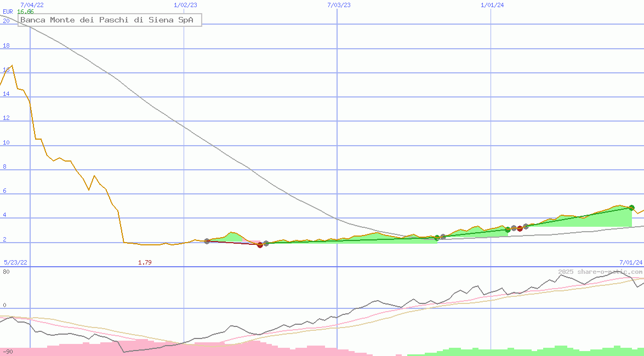The width and height of the screenshot is (644, 356).
Task: Click the 14 price axis label
Action: tap(6, 94)
